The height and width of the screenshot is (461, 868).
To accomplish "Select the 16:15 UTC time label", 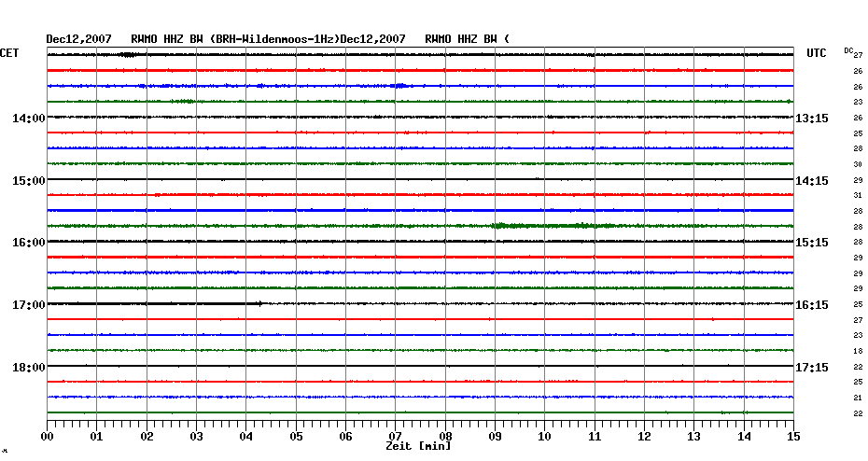I will coord(812,305).
